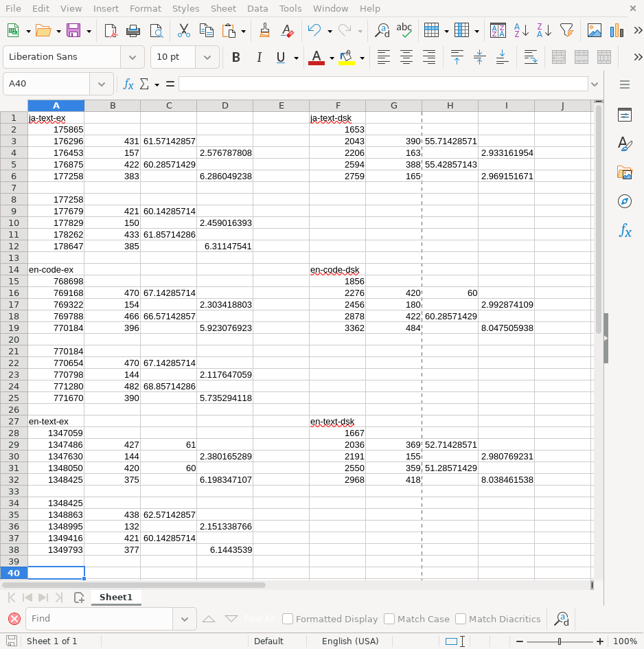Screen dimensions: 644x649
Task: Click the Paste clipboard icon
Action: point(229,31)
